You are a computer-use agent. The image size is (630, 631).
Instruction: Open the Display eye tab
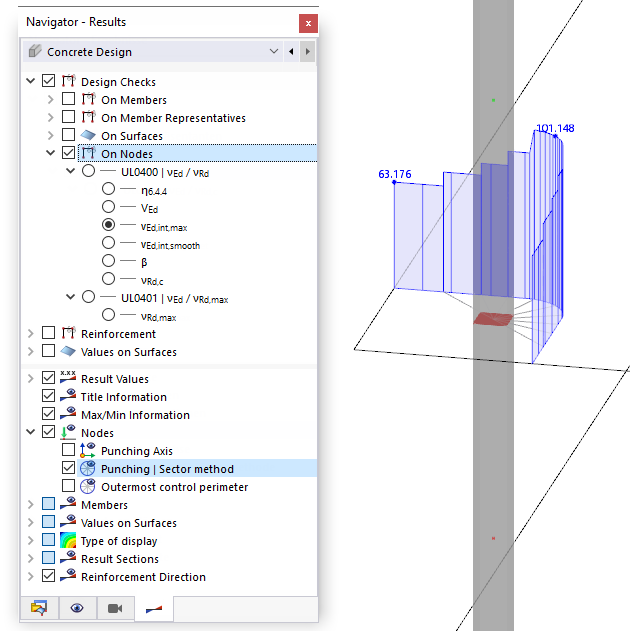tap(77, 608)
